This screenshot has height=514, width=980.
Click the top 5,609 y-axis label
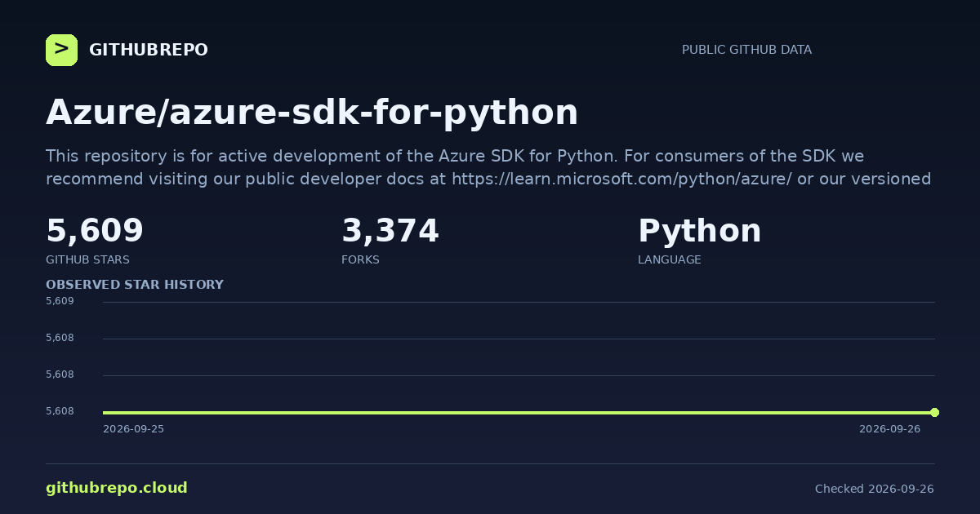60,301
